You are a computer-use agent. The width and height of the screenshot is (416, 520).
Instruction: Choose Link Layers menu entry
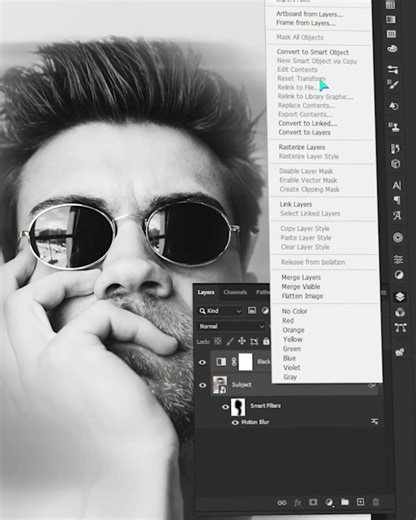[296, 204]
